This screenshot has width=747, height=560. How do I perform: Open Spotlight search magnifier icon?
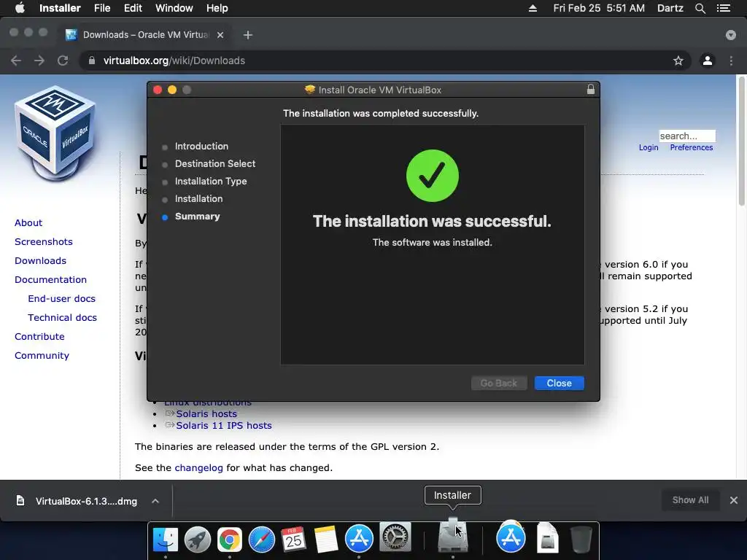coord(700,8)
